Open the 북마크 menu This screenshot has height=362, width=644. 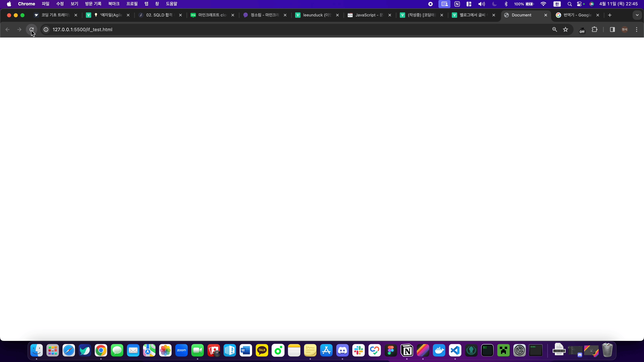click(x=114, y=4)
